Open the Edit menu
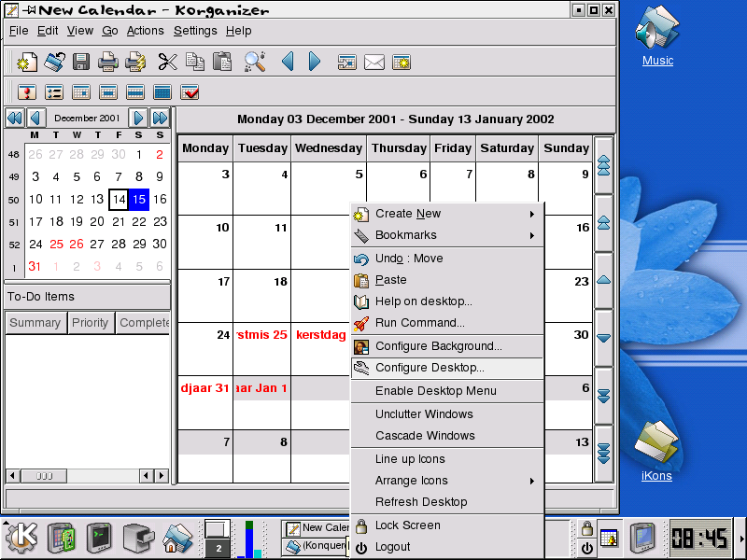The height and width of the screenshot is (560, 747). (48, 31)
